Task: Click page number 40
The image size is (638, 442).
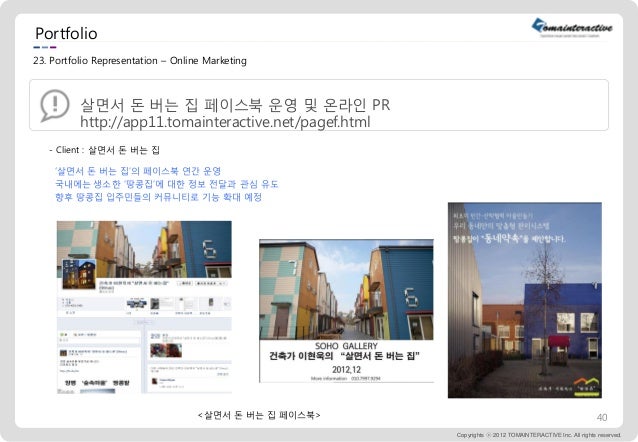Action: click(602, 417)
